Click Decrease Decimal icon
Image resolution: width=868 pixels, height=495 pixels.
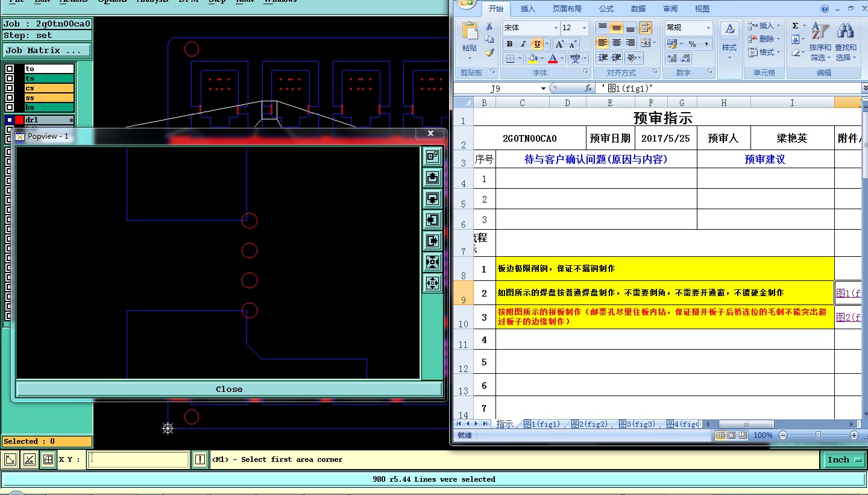pos(686,58)
